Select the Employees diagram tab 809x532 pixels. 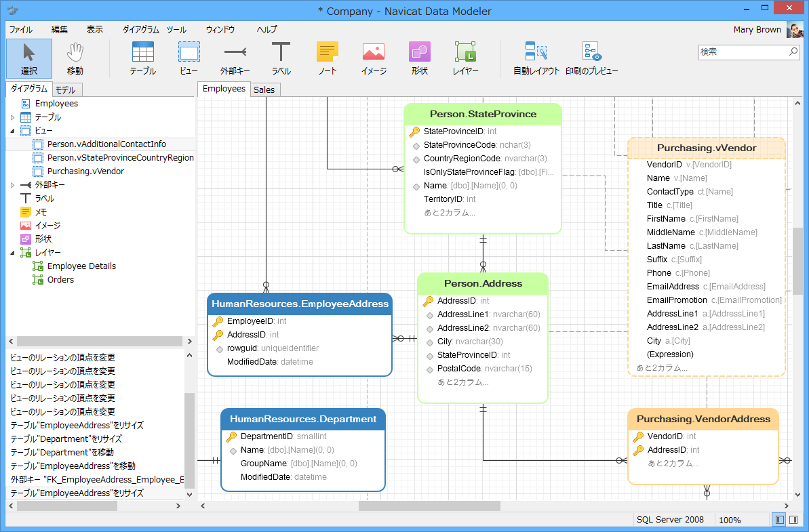[224, 89]
